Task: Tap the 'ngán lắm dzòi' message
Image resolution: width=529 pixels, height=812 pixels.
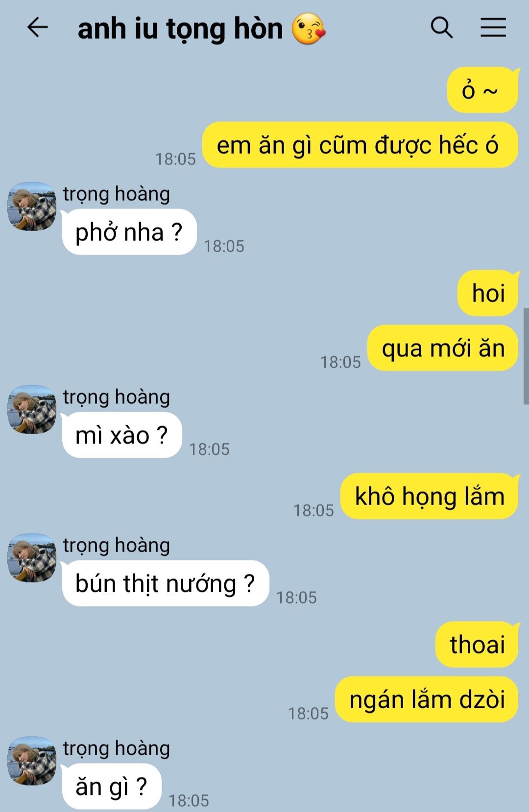Action: click(x=427, y=699)
